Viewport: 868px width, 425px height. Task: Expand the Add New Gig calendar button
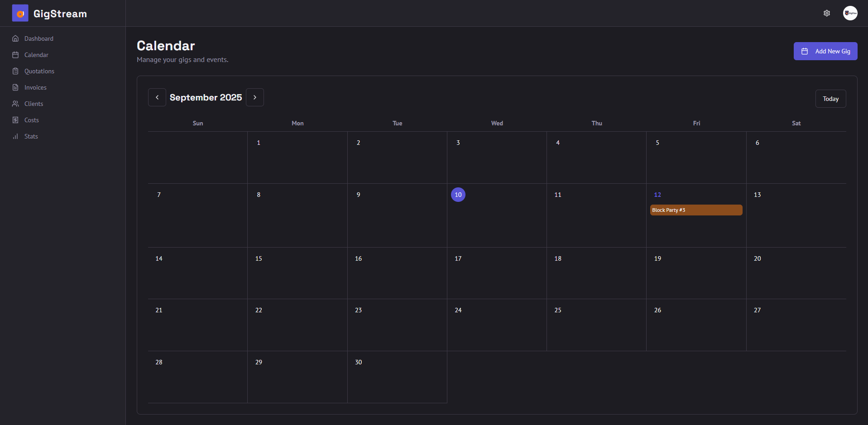(825, 51)
